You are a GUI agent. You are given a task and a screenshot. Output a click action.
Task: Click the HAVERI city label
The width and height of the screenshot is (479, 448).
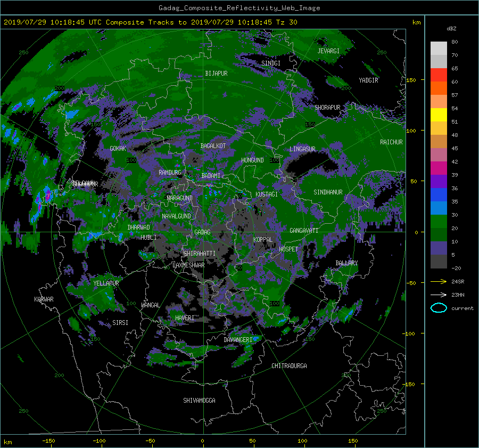[185, 318]
